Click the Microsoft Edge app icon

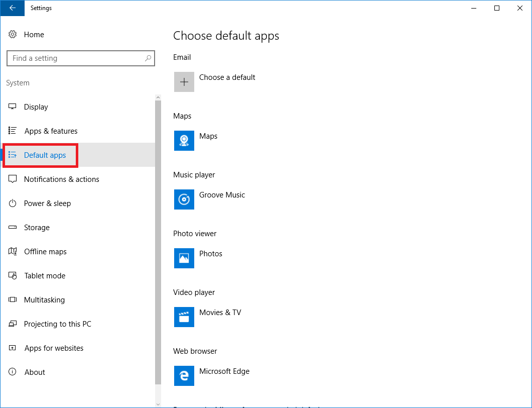point(184,376)
